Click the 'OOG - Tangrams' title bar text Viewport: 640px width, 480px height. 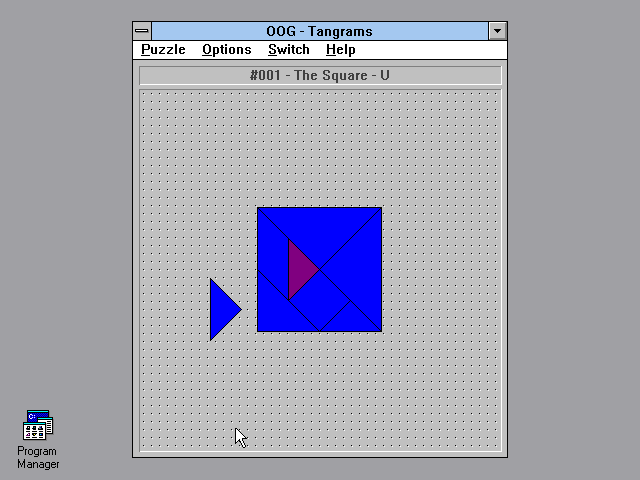tap(320, 31)
